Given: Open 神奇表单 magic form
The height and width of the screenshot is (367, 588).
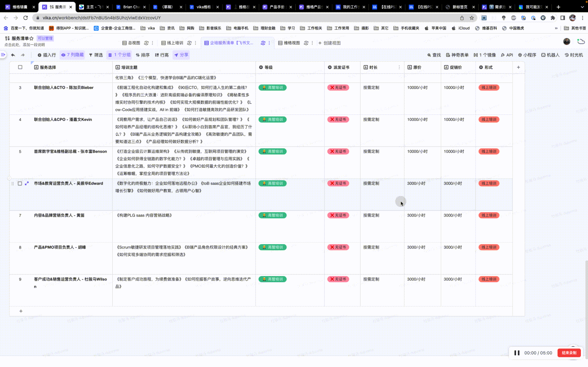Looking at the screenshot, I should (x=457, y=55).
